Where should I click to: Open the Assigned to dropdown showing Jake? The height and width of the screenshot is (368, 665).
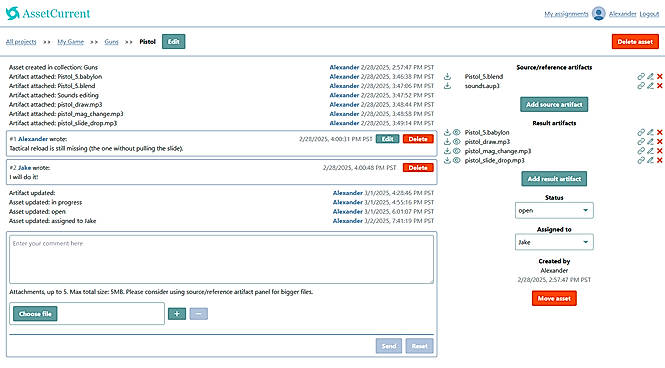tap(554, 242)
